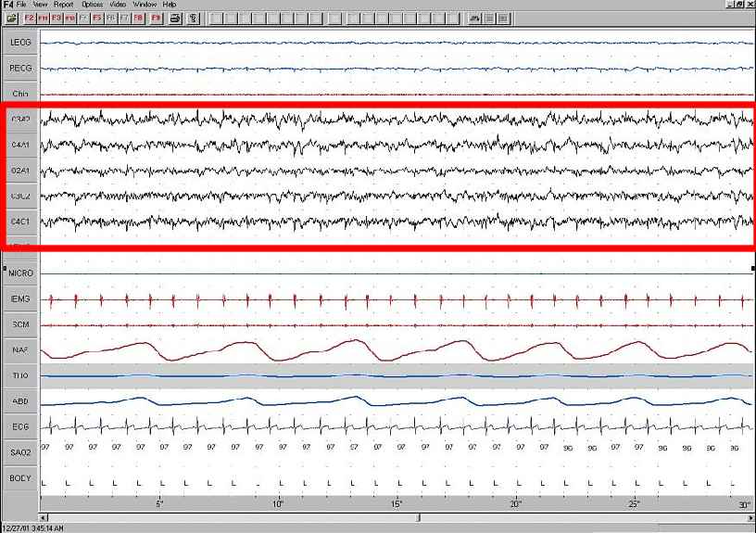Click the horizontal scrollbar left arrow
Screen dimensions: 756x533
43,517
